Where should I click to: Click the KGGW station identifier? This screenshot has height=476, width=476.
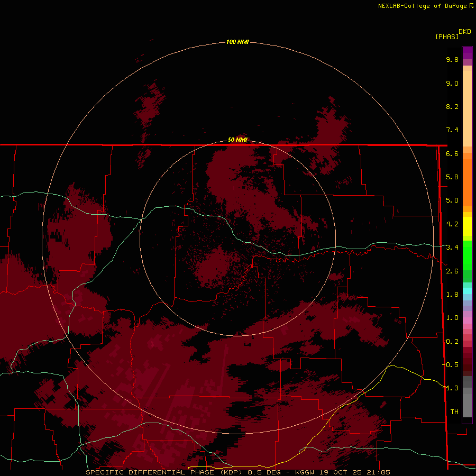tap(305, 472)
